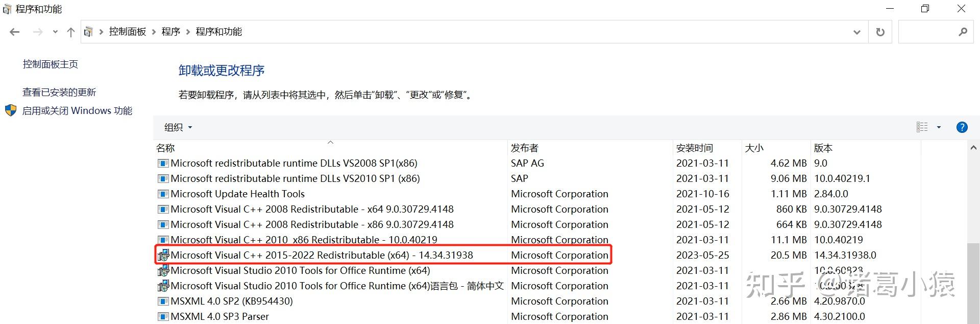Select Visual C++ 2008 Redistributable x64 entry
The width and height of the screenshot is (980, 324).
pyautogui.click(x=312, y=210)
